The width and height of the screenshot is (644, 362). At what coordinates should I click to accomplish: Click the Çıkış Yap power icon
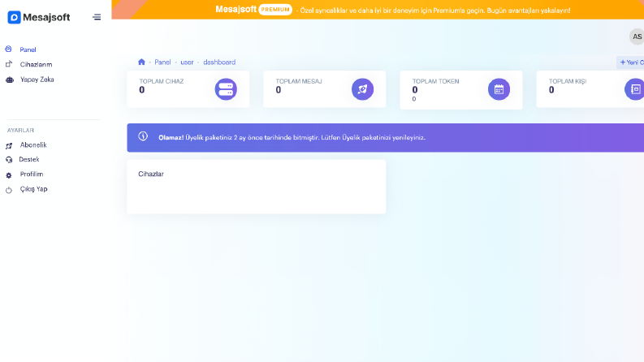9,190
